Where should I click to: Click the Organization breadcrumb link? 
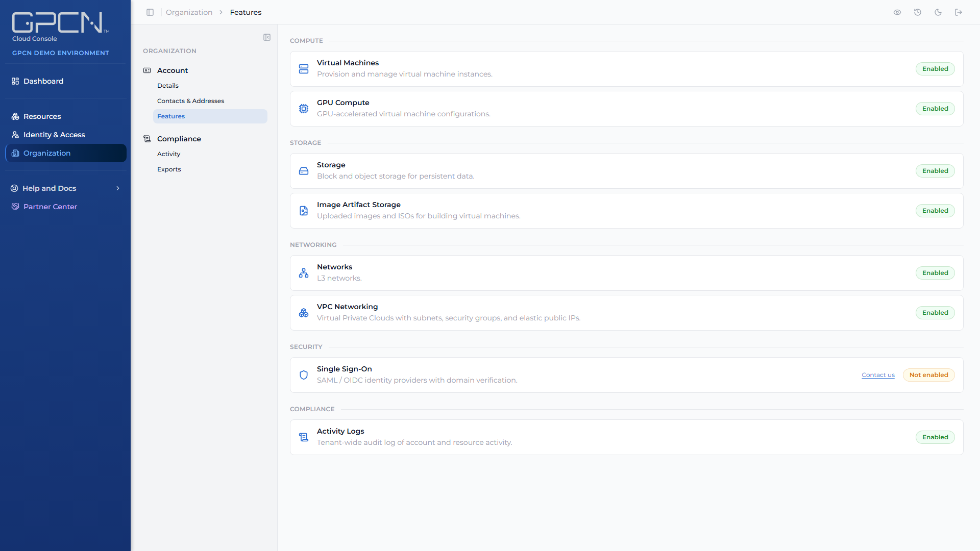[x=189, y=12]
